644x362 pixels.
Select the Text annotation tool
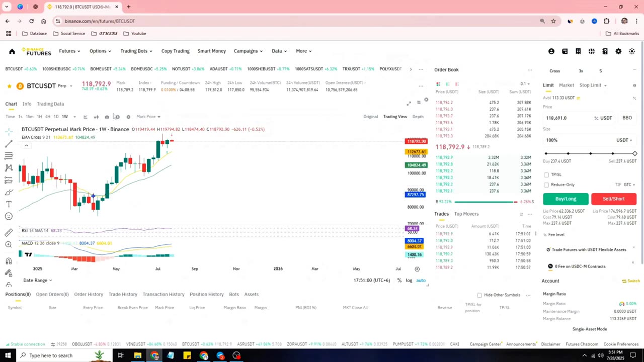coord(9,204)
